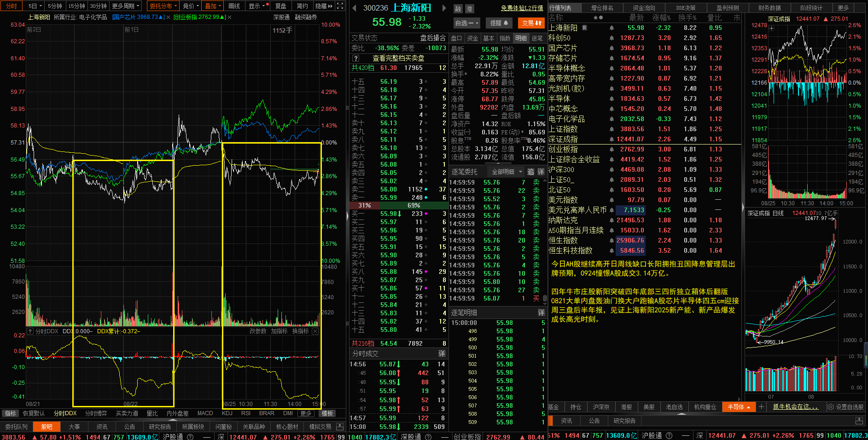
Task: Click the 追 icon in 逐笔委托 header
Action: pos(530,172)
